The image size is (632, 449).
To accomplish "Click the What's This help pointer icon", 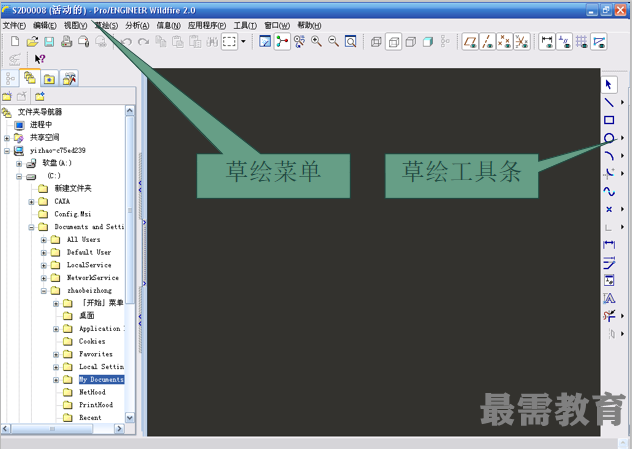I will [40, 59].
